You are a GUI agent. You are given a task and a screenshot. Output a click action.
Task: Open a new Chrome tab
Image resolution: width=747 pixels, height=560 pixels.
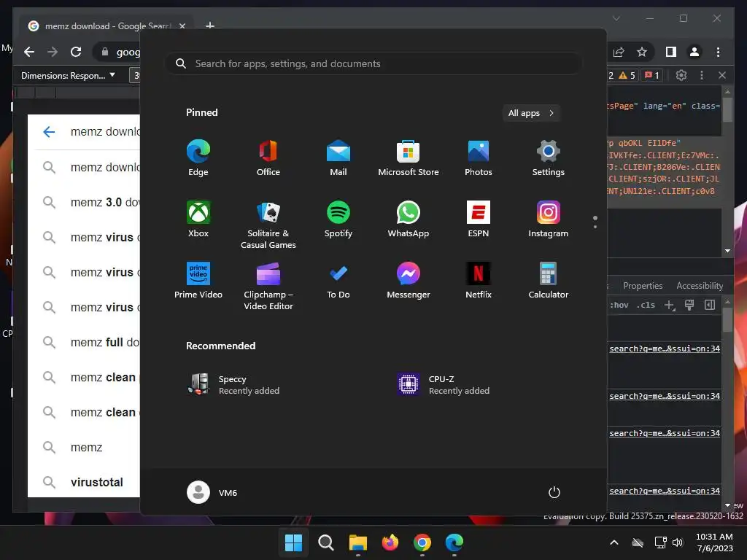click(209, 26)
